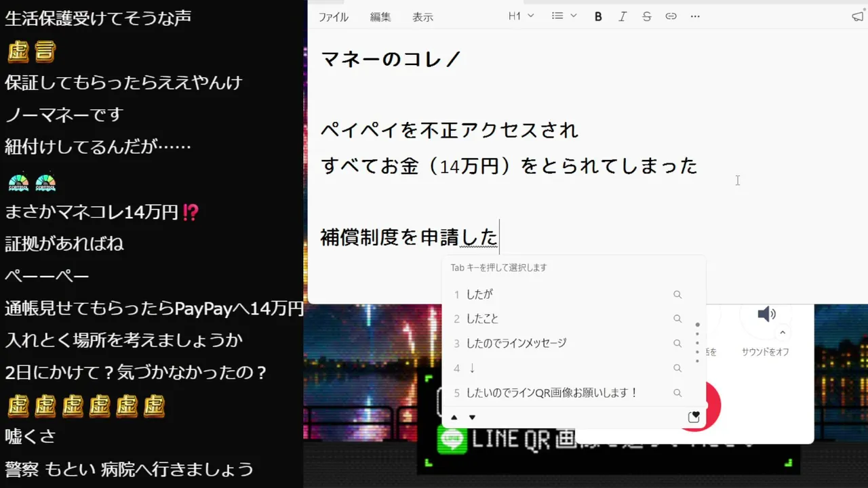Image resolution: width=868 pixels, height=488 pixels.
Task: Open the emoji heart panel in the candidate window
Action: pos(694,417)
